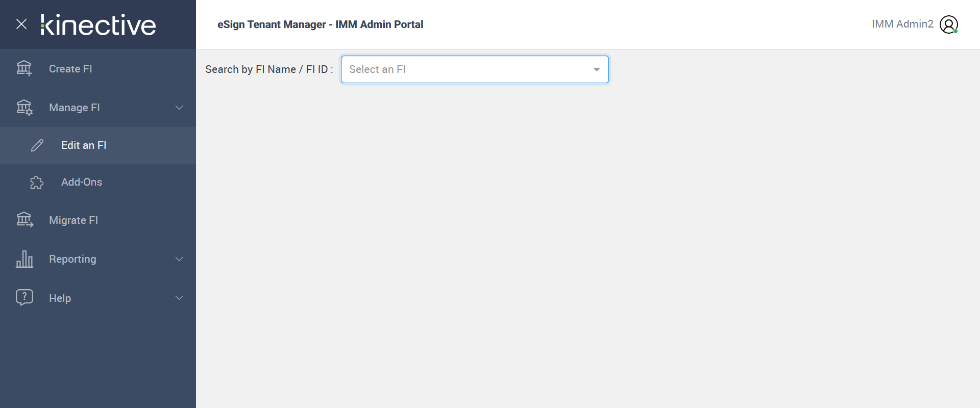Click the eSign Tenant Manager title
The height and width of the screenshot is (408, 980).
[320, 24]
